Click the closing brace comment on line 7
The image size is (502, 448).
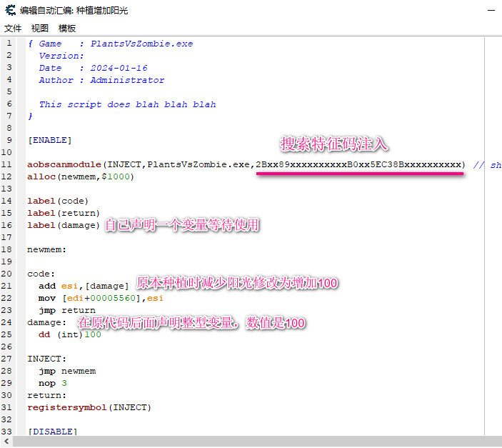[x=31, y=116]
